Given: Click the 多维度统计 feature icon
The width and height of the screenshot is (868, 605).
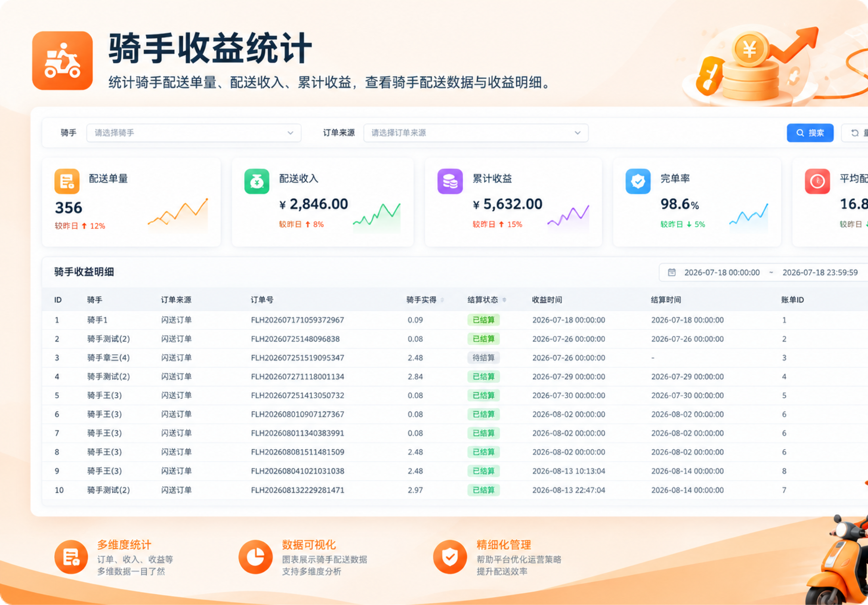Looking at the screenshot, I should pos(71,557).
